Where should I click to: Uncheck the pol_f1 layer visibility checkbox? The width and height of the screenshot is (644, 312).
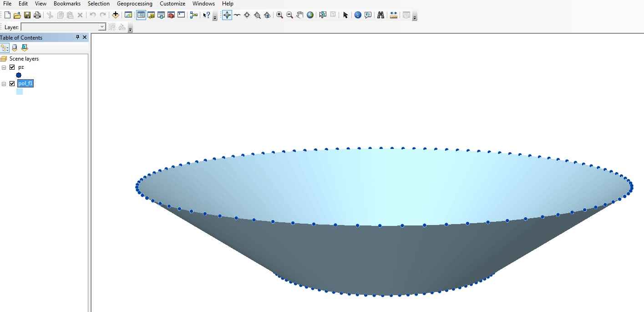[12, 83]
